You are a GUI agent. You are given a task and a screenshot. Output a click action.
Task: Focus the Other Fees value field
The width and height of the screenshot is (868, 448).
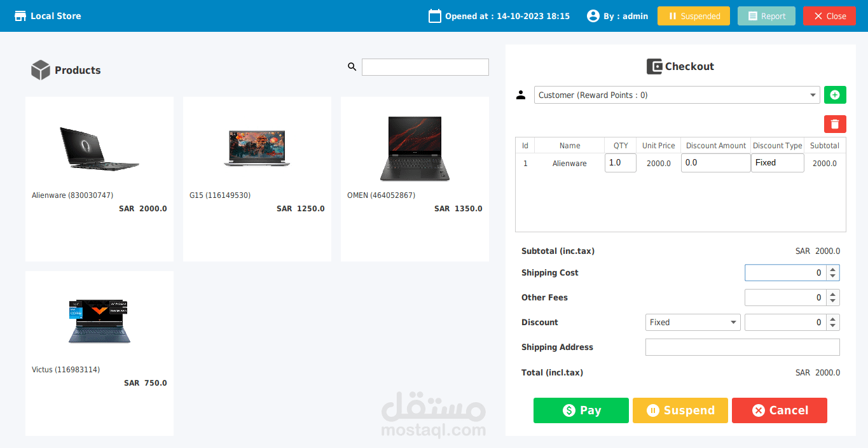(x=785, y=297)
